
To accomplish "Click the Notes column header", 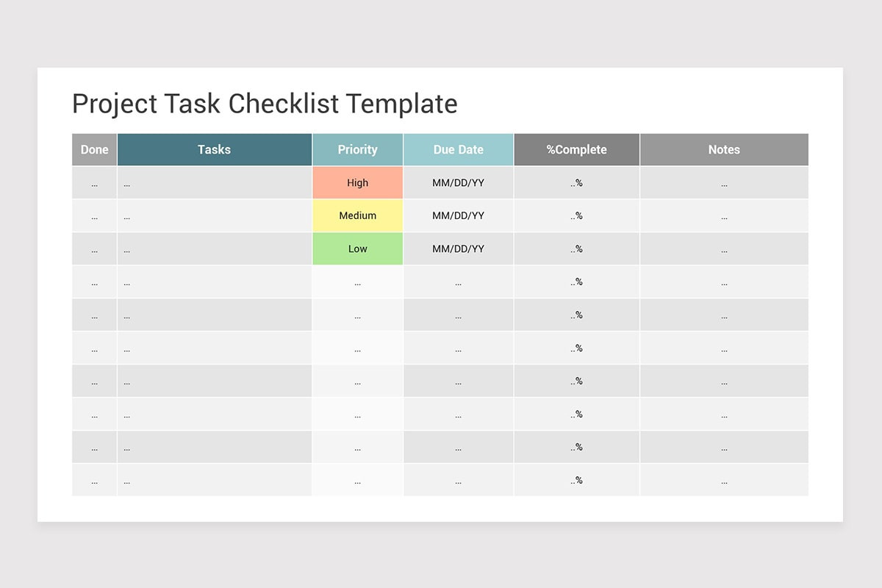I will click(x=724, y=150).
